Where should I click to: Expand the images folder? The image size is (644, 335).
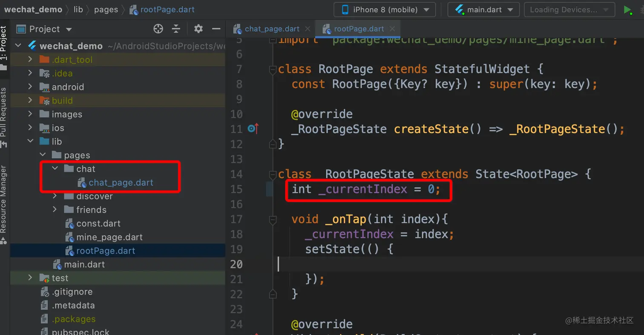(30, 114)
